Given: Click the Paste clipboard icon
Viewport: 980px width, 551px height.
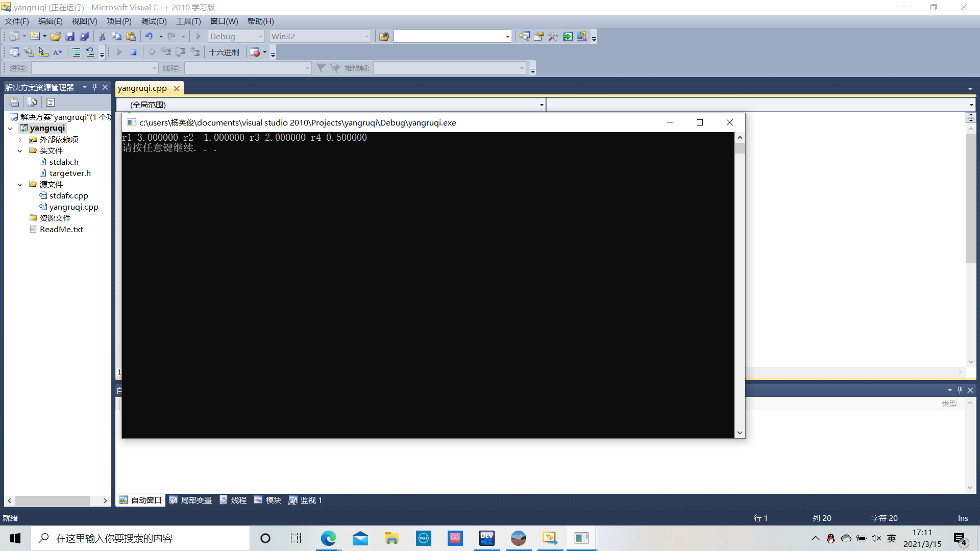Looking at the screenshot, I should tap(131, 36).
